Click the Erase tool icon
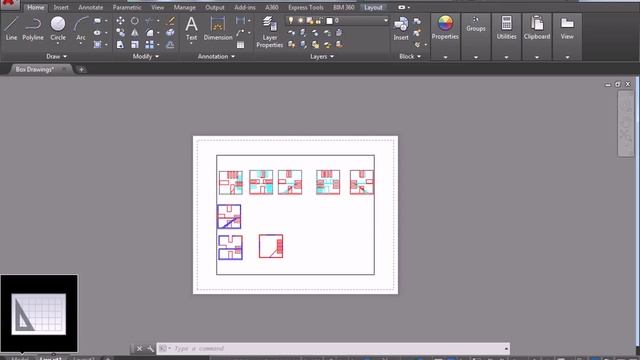Image resolution: width=640 pixels, height=360 pixels. point(171,21)
